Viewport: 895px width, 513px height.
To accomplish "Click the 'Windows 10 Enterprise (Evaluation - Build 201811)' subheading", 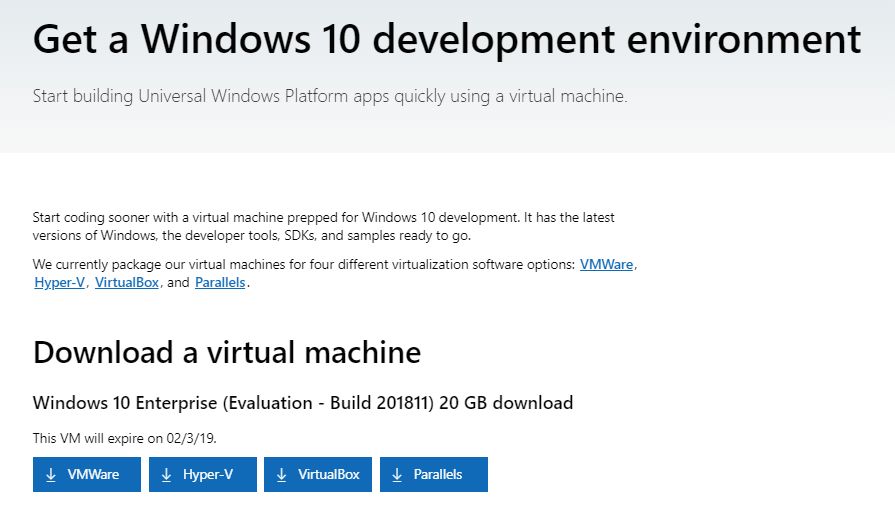I will coord(303,403).
